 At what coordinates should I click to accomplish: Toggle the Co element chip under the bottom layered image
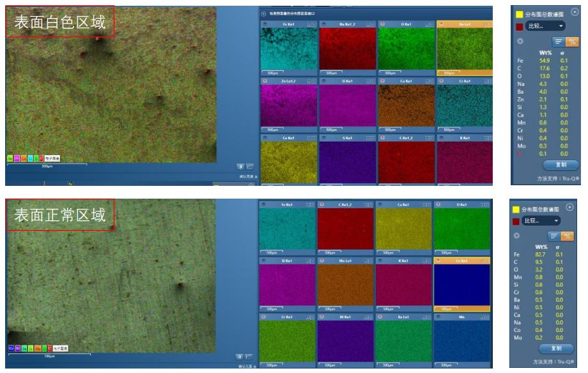(x=11, y=348)
